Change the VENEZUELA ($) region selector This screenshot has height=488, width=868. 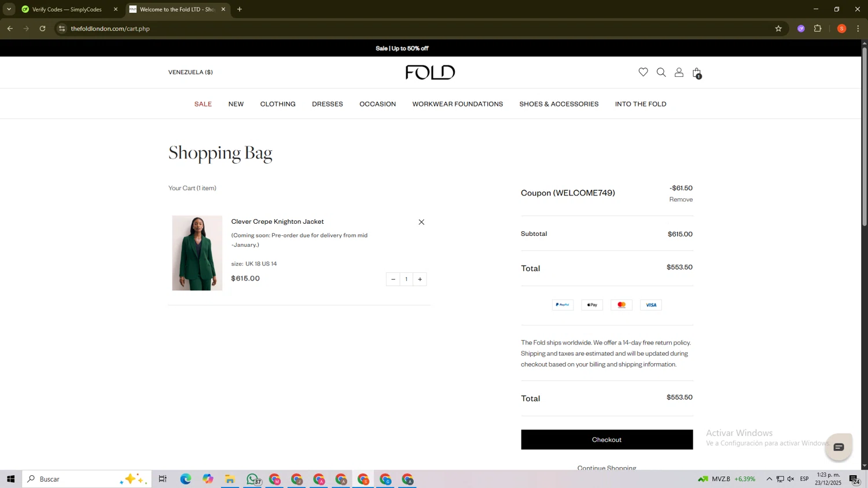pos(190,72)
